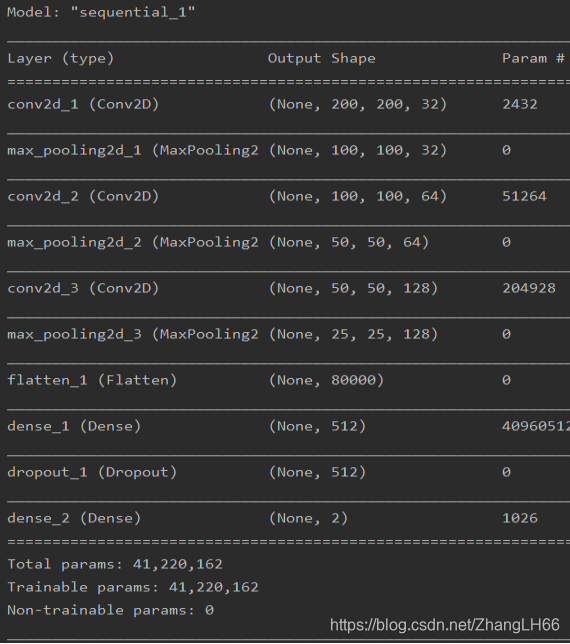Select the 204928 parameter value
Viewport: 570px width, 644px height.
coord(529,288)
